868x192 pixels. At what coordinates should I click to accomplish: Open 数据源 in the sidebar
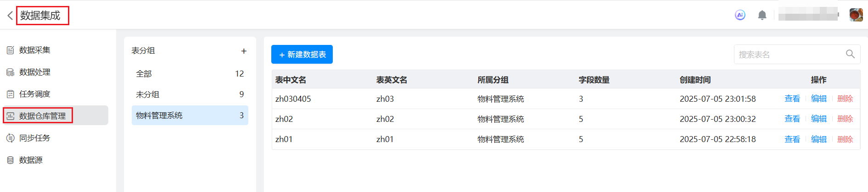[x=31, y=160]
